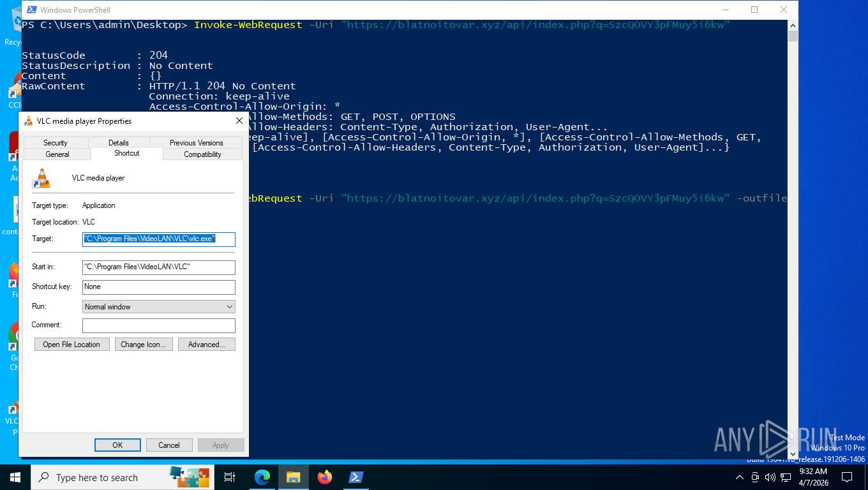Open the volume control icon
The height and width of the screenshot is (490, 868).
770,477
